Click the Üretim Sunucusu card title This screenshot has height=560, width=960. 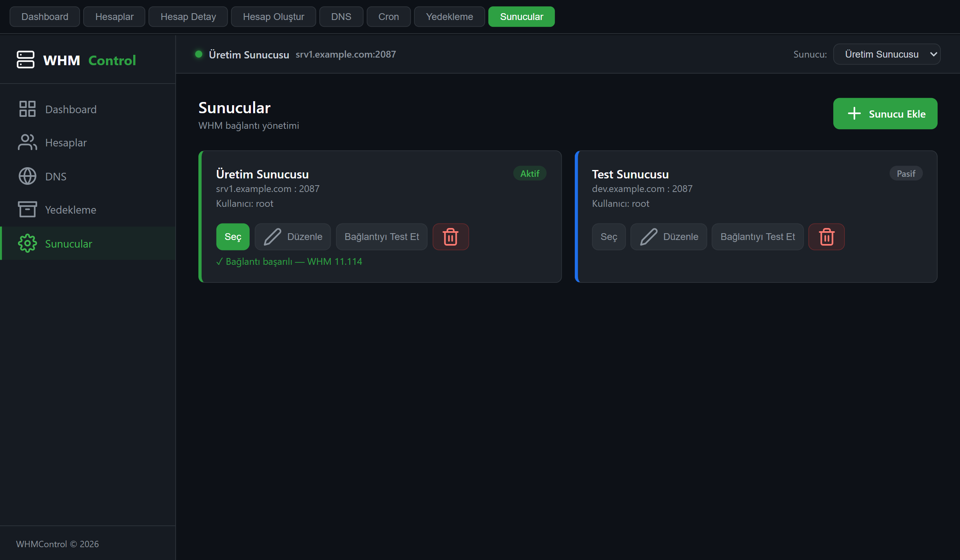(262, 174)
